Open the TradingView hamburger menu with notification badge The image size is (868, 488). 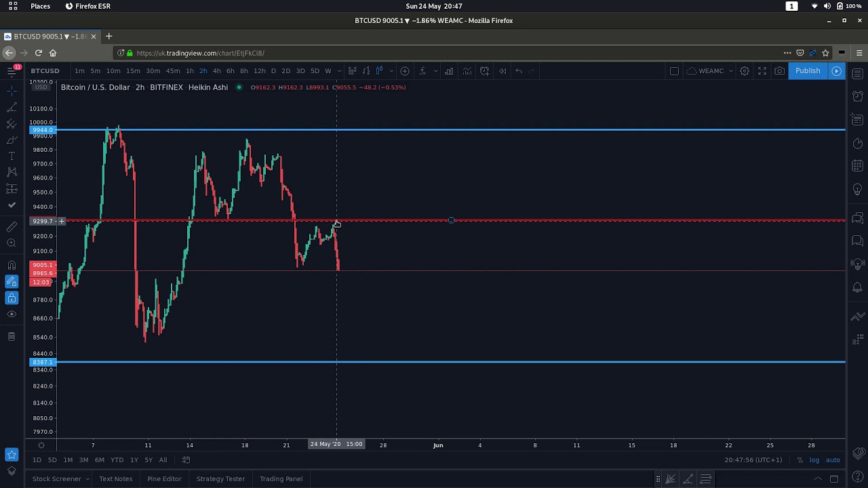[x=12, y=70]
